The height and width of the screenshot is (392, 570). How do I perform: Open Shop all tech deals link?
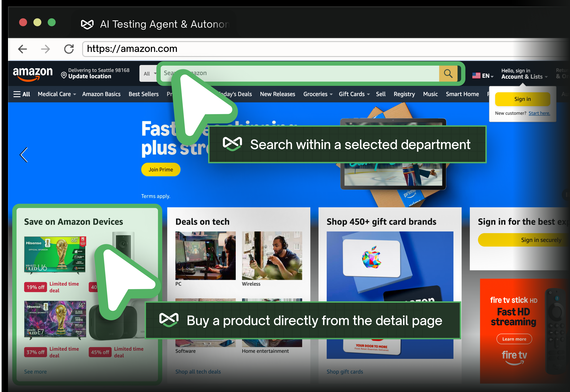pos(198,372)
